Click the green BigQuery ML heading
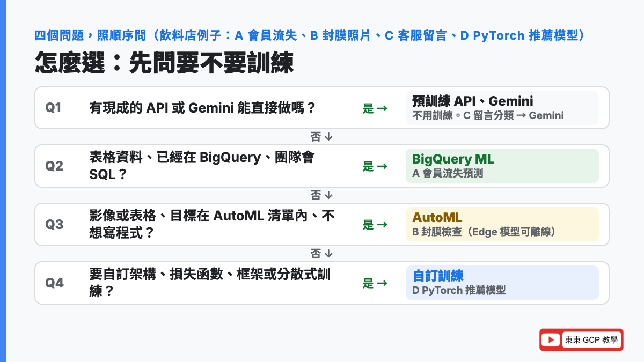 [x=453, y=159]
